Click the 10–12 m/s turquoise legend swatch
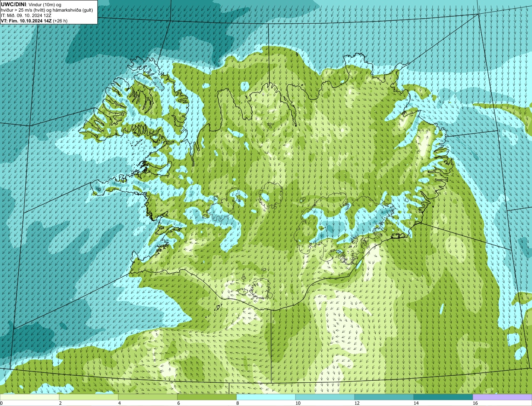Image resolution: width=532 pixels, height=406 pixels. tap(325, 397)
